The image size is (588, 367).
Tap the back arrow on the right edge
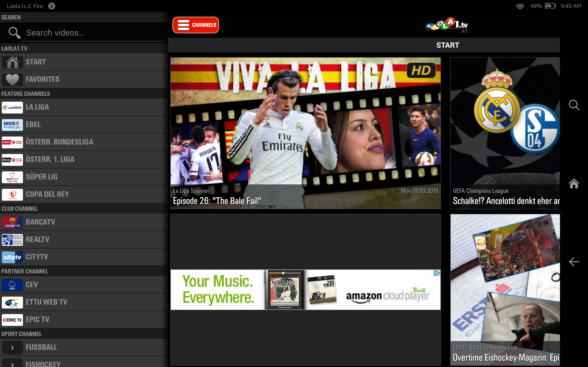point(574,262)
